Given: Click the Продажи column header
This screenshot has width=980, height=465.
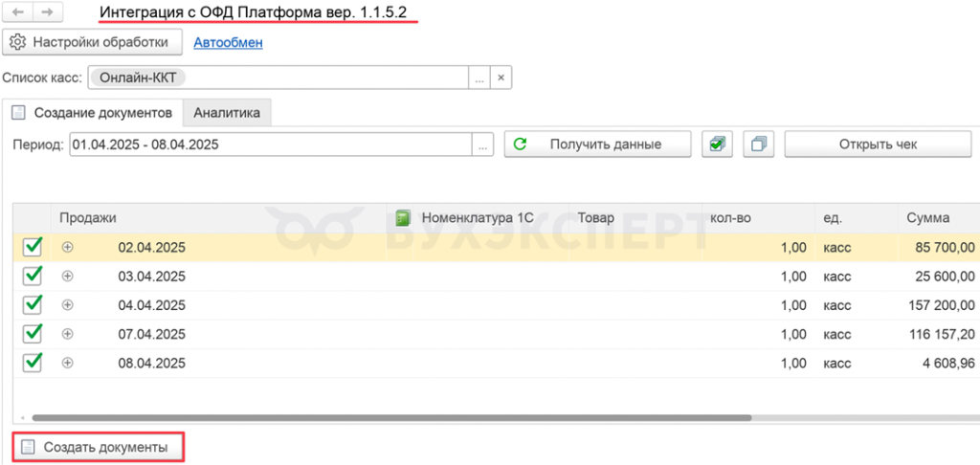Looking at the screenshot, I should (218, 218).
